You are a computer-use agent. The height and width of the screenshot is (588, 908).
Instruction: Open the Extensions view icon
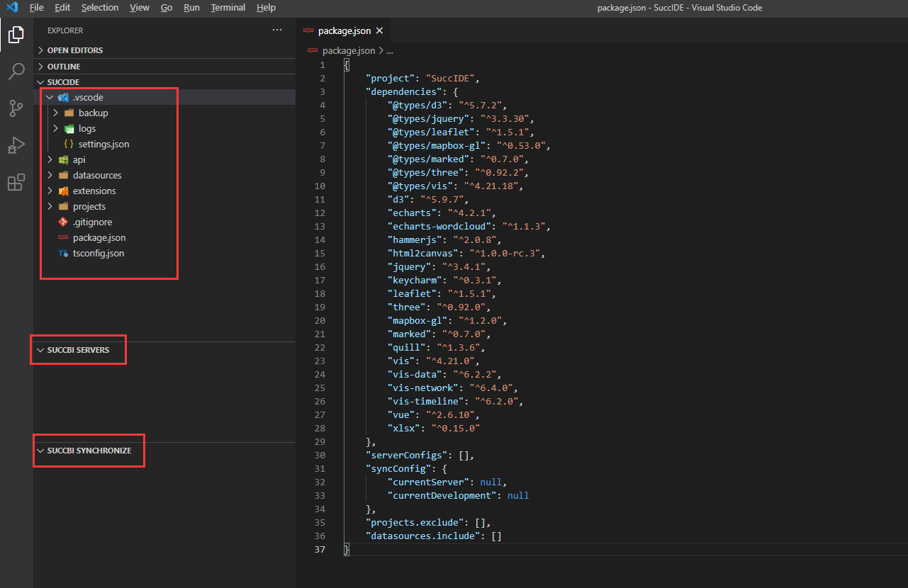point(16,183)
